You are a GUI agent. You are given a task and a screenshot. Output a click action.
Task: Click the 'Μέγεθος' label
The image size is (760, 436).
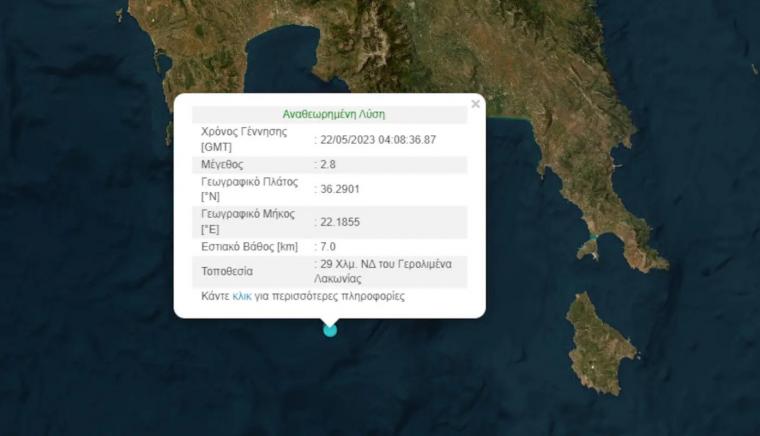222,165
